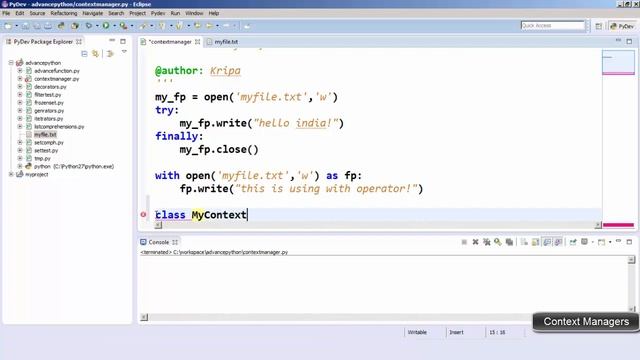This screenshot has width=640, height=360.
Task: Click the Console vertical scrollbar up arrow
Action: pyautogui.click(x=631, y=260)
